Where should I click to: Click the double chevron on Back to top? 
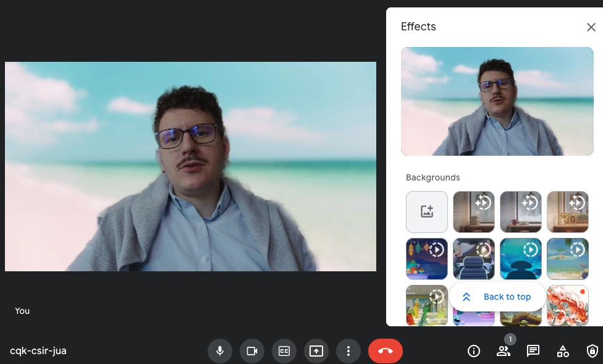click(468, 297)
